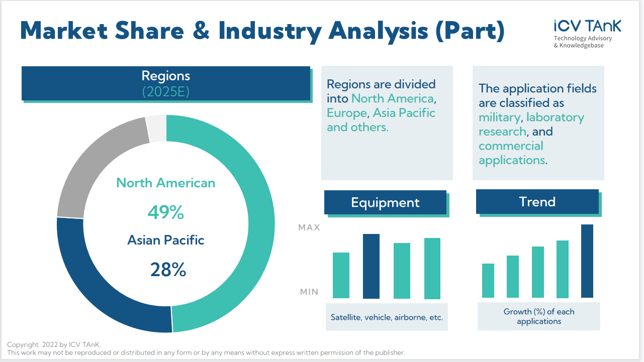644x362 pixels.
Task: Select the gray donut chart segment
Action: tap(93, 161)
